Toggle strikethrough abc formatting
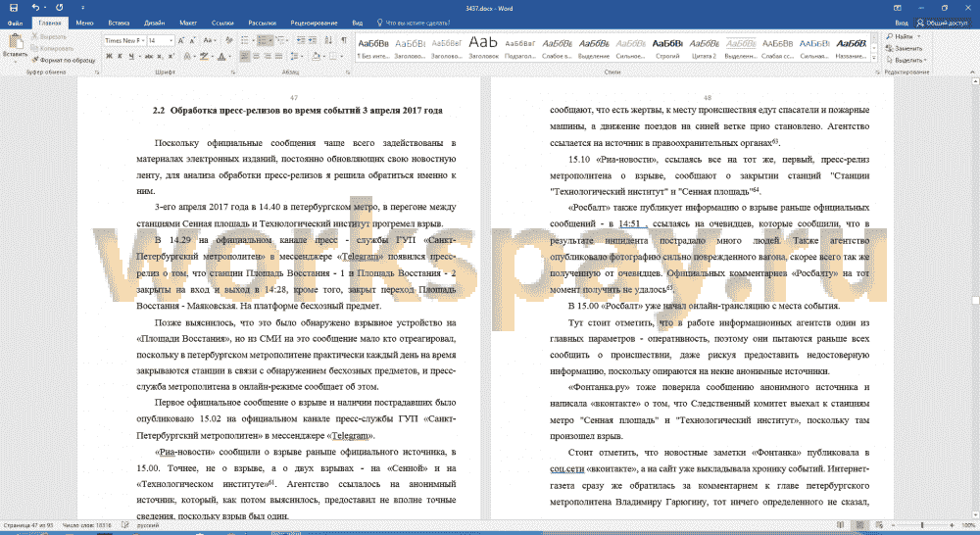The image size is (980, 535). pos(149,56)
